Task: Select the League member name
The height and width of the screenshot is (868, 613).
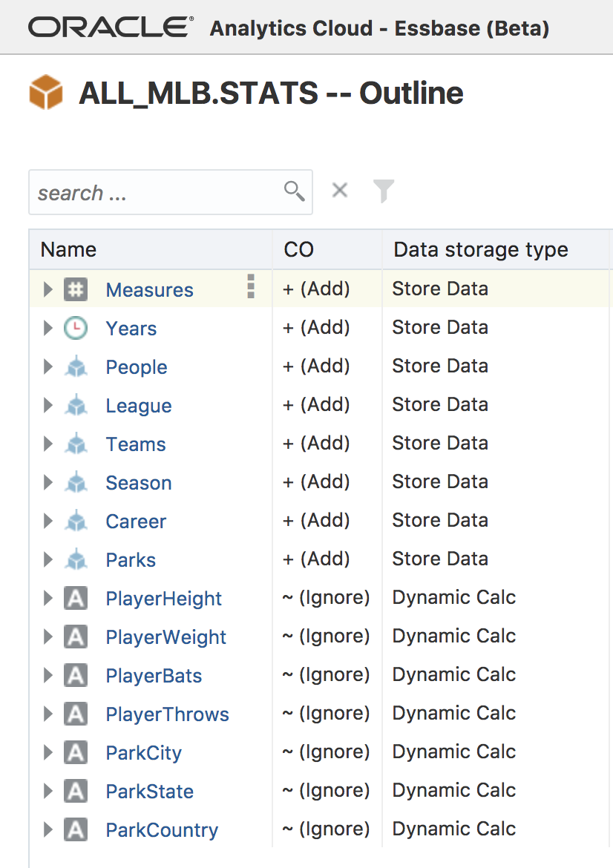Action: (139, 406)
